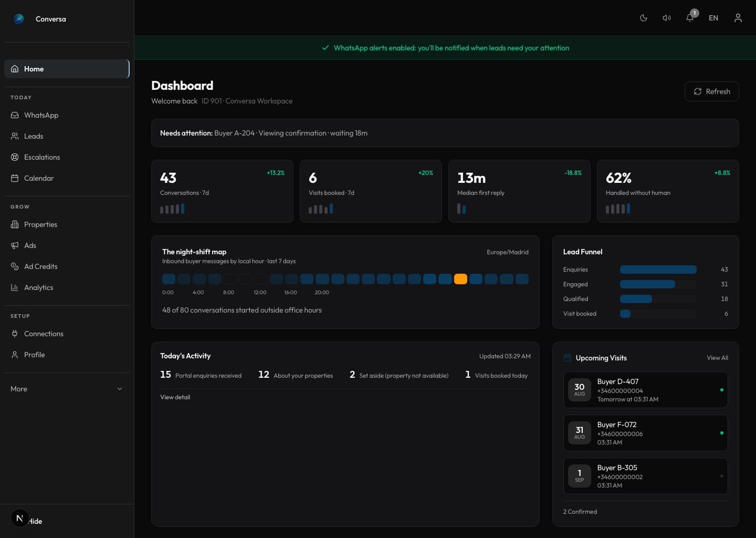Click the +13.2% change indicator
This screenshot has width=756, height=538.
pos(276,173)
